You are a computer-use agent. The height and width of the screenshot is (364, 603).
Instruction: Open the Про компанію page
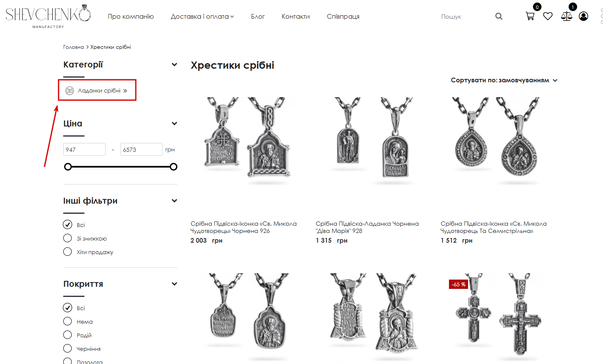click(x=131, y=17)
